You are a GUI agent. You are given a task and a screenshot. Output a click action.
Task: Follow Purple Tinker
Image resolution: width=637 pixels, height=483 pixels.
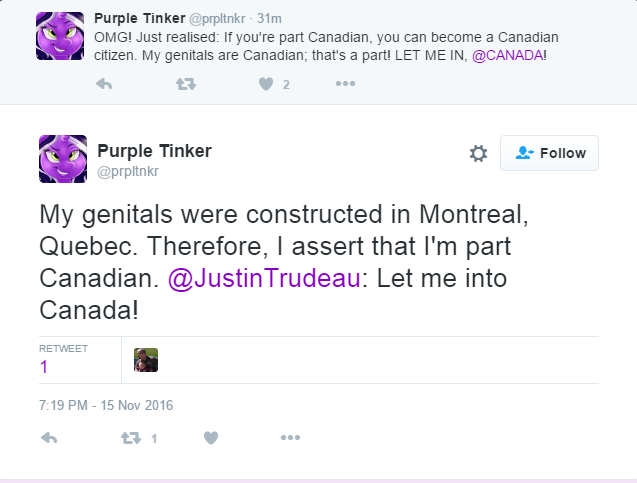(549, 153)
